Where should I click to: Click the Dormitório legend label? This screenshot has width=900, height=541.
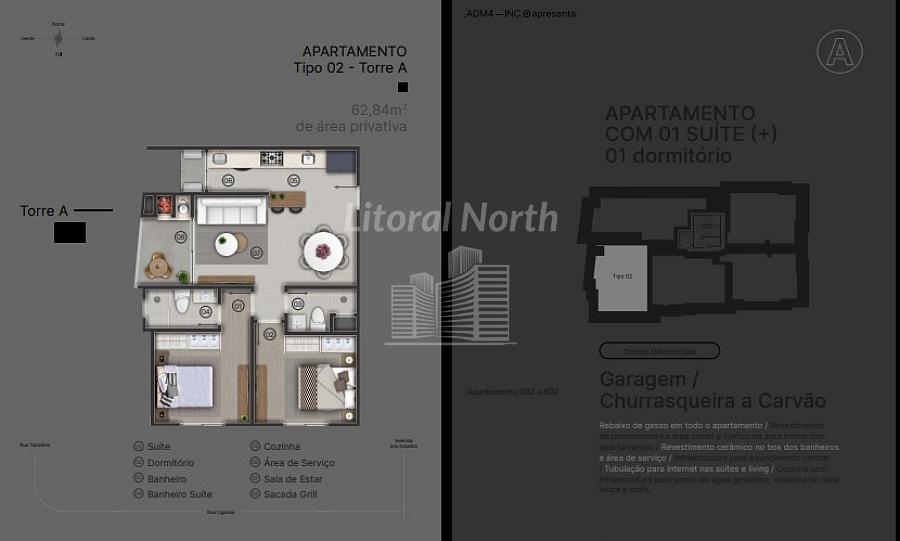coord(170,463)
